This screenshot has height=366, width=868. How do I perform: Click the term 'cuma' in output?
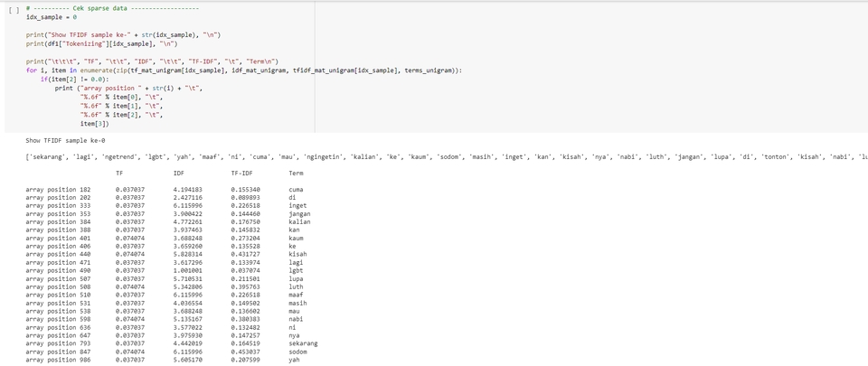[297, 190]
